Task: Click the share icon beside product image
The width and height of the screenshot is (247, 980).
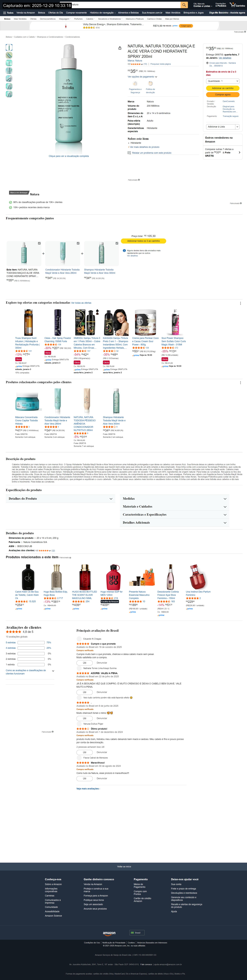Action: tap(120, 48)
